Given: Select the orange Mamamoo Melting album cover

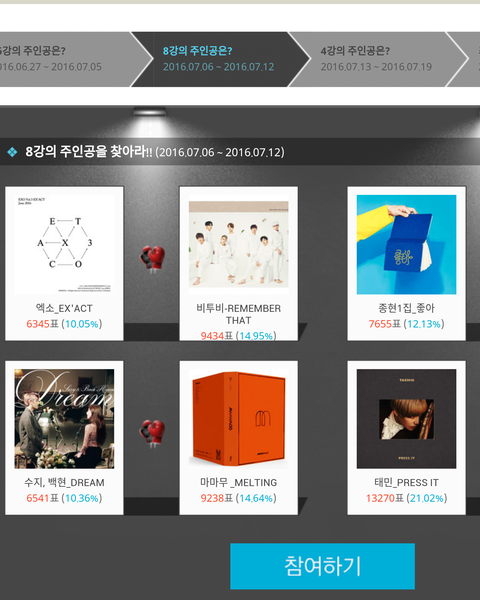Looking at the screenshot, I should [238, 419].
